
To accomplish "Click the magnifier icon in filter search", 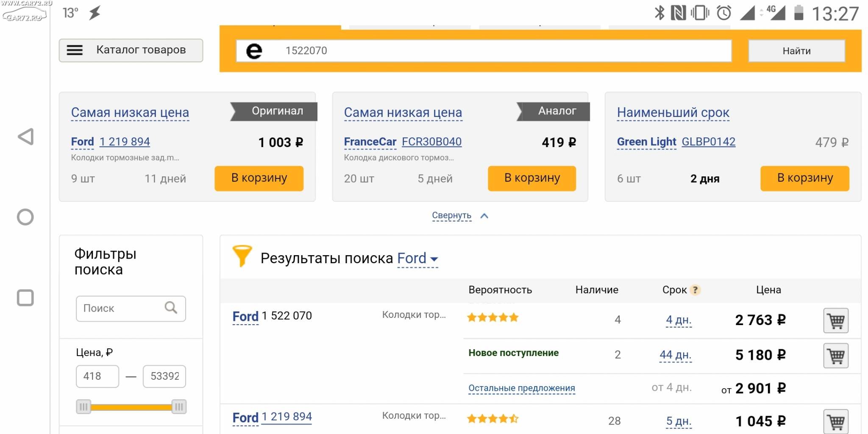I will [x=171, y=307].
